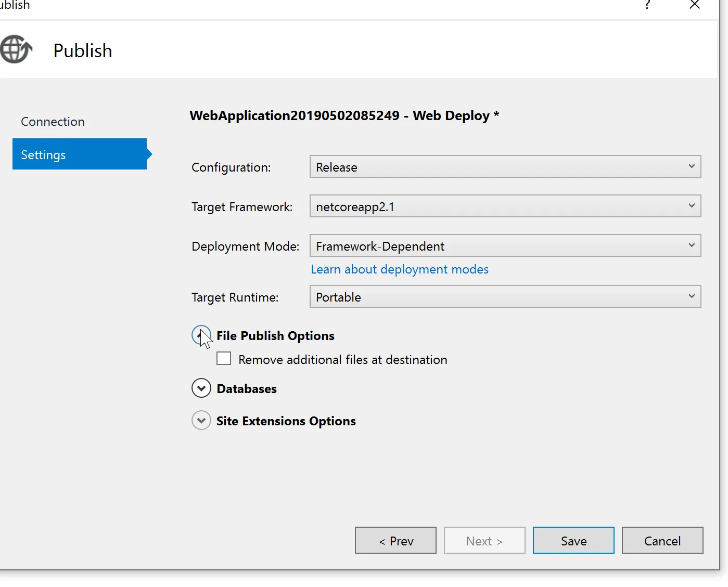Viewport: 728px width, 587px height.
Task: Select the Settings tab
Action: pyautogui.click(x=79, y=154)
